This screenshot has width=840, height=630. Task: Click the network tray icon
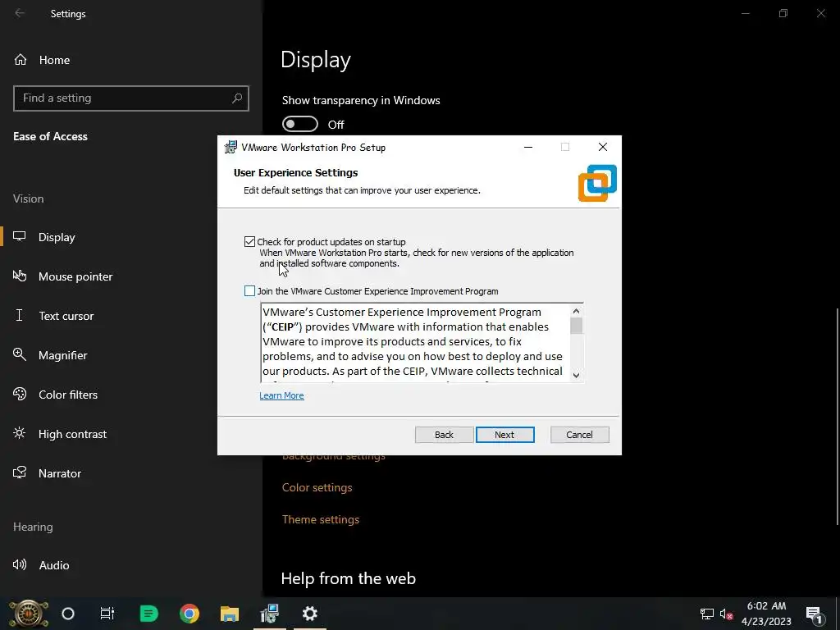pyautogui.click(x=707, y=614)
